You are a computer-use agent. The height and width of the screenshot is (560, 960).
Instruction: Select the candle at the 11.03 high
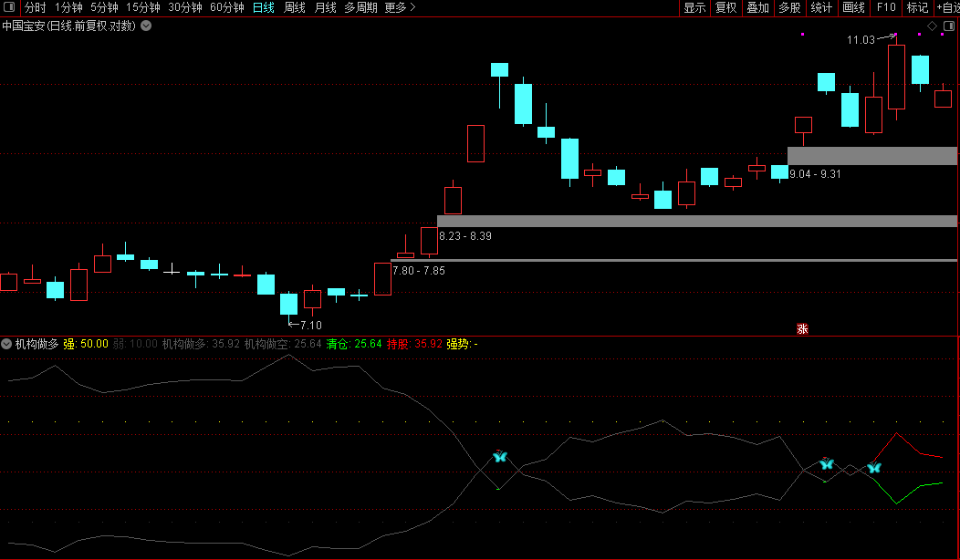(x=896, y=78)
